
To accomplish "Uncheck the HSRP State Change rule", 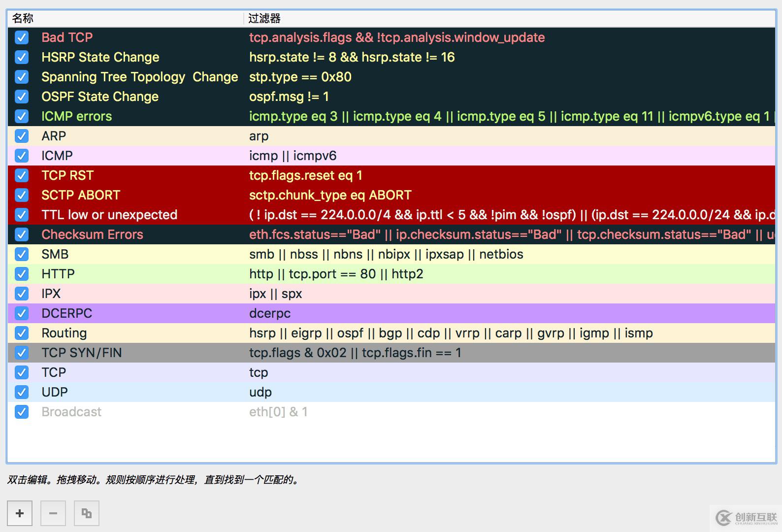I will tap(22, 57).
